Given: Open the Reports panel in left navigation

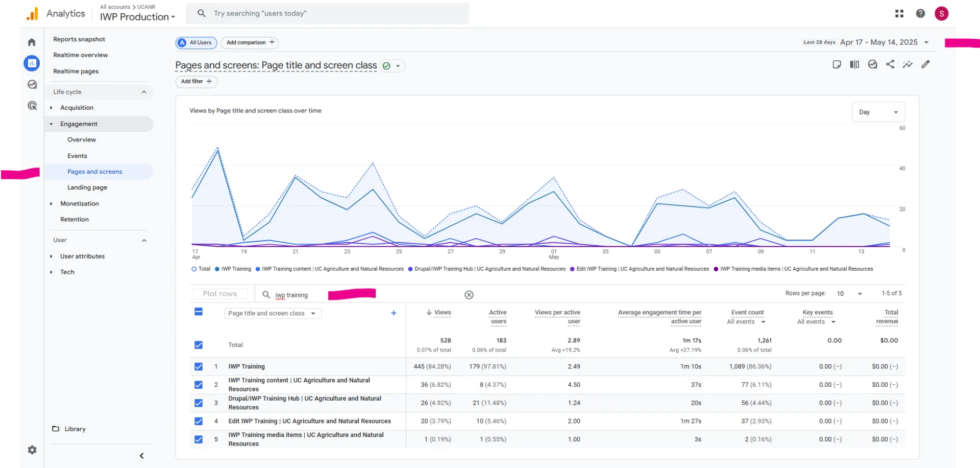Looking at the screenshot, I should (x=32, y=63).
